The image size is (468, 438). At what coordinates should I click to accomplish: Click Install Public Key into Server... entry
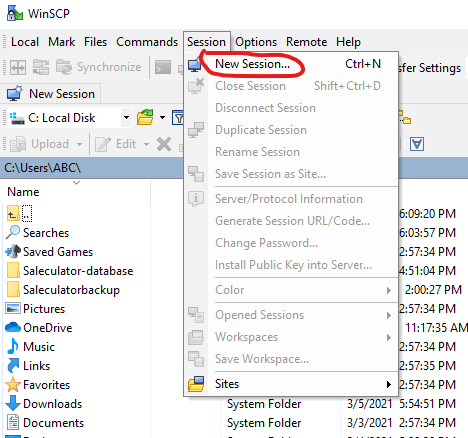(291, 265)
